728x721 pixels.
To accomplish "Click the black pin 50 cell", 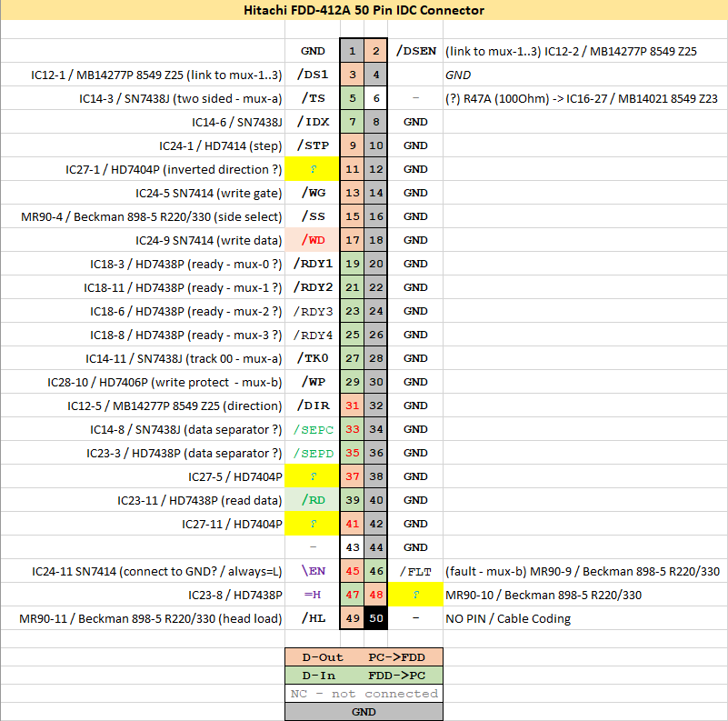I will tap(377, 618).
